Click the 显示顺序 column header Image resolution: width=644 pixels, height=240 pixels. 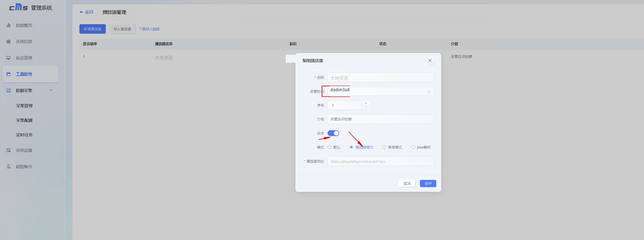click(x=90, y=44)
